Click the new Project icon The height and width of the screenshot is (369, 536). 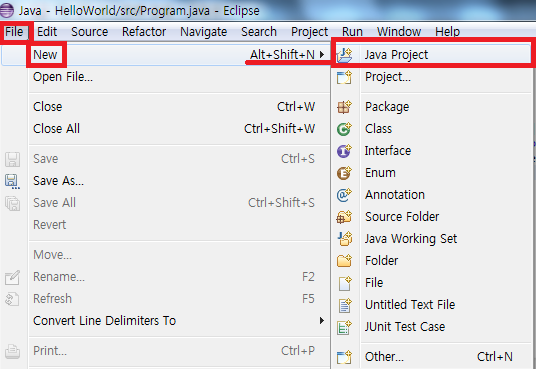344,77
